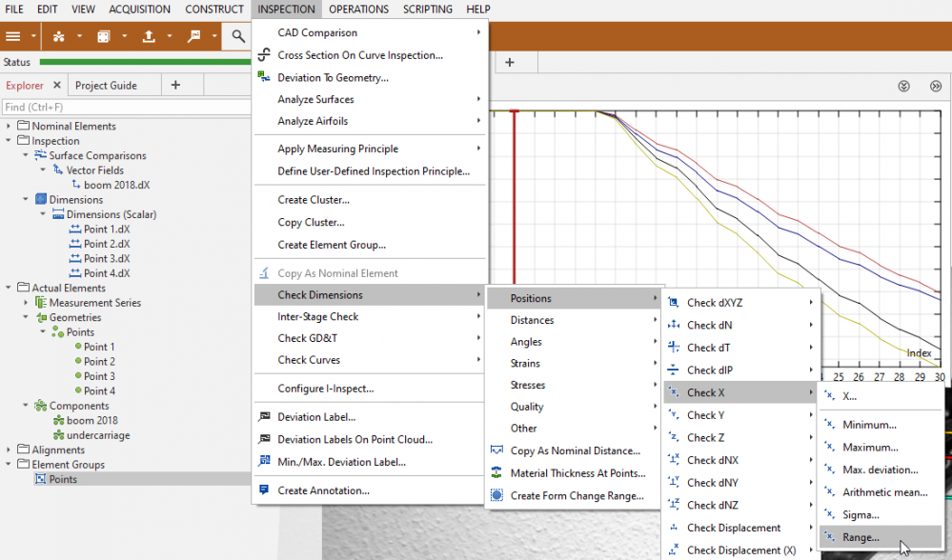The image size is (952, 560).
Task: Click Create Annotation menu entry
Action: coord(323,490)
